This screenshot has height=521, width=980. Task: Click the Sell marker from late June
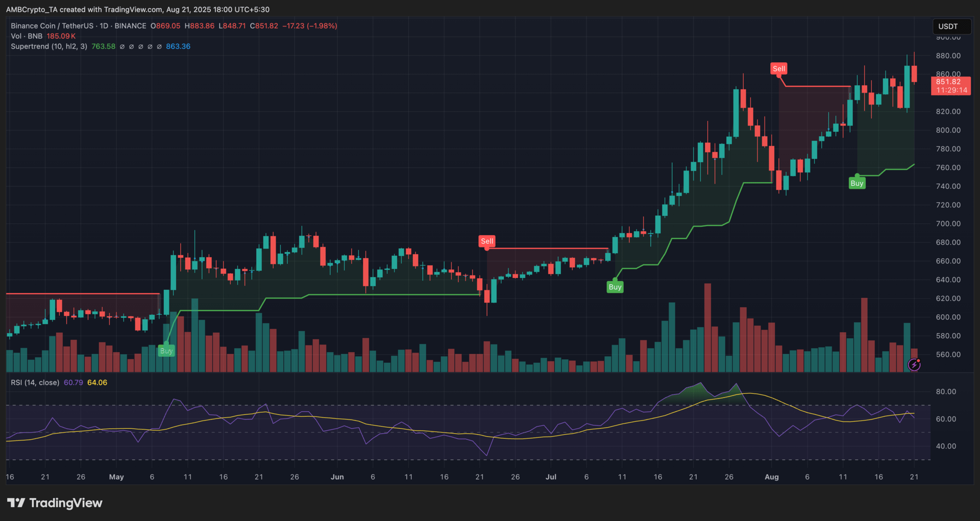pyautogui.click(x=487, y=241)
